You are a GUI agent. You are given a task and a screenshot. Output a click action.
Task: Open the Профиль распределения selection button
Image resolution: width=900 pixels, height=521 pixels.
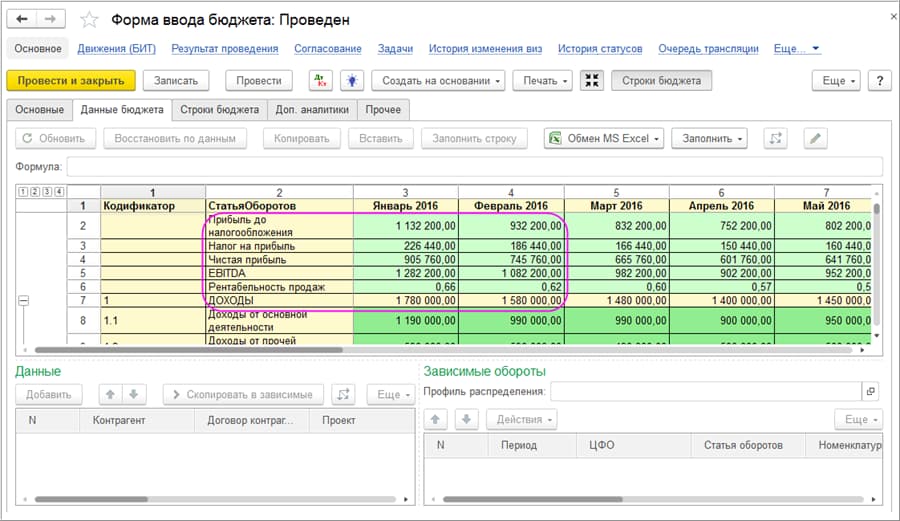click(871, 391)
